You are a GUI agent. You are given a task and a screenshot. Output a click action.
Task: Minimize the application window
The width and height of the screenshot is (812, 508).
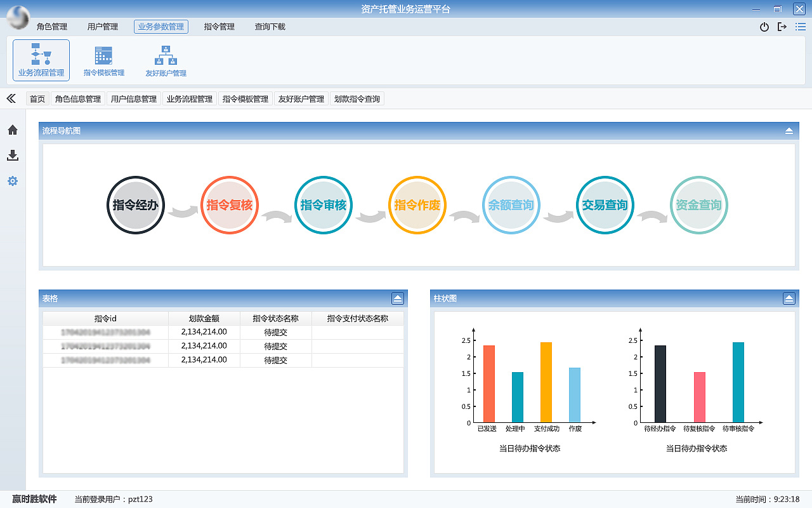[x=756, y=9]
